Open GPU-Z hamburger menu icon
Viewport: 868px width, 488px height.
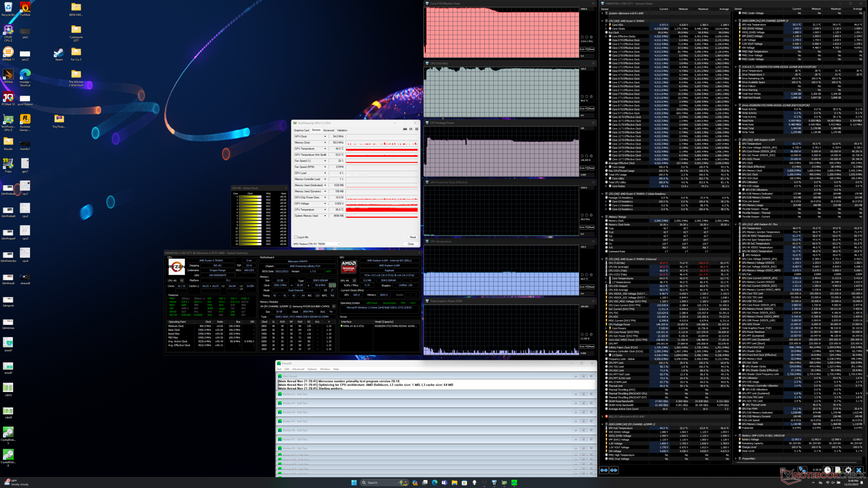click(x=416, y=129)
